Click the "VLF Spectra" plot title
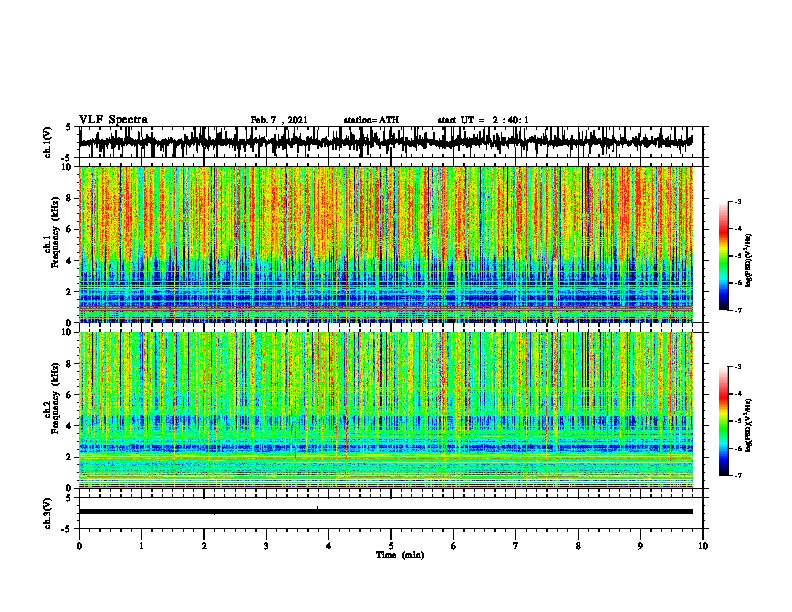This screenshot has width=792, height=612. pyautogui.click(x=113, y=120)
